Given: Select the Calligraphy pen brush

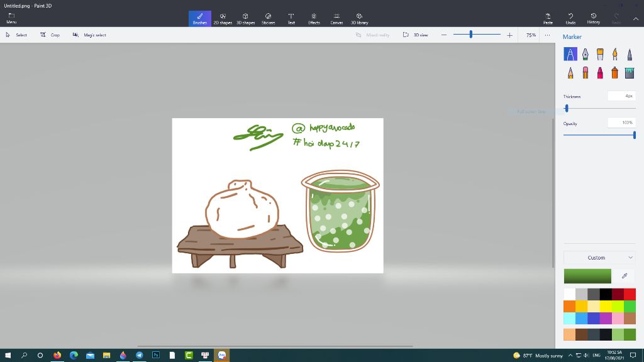Looking at the screenshot, I should pos(586,54).
